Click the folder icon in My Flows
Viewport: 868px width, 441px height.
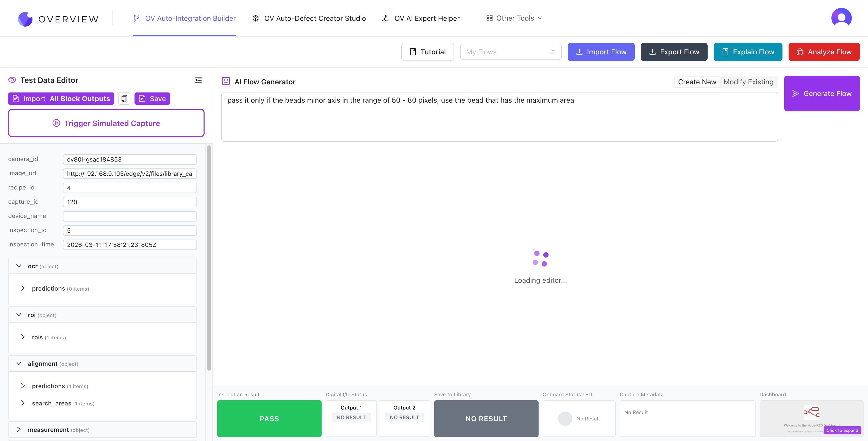tap(552, 52)
